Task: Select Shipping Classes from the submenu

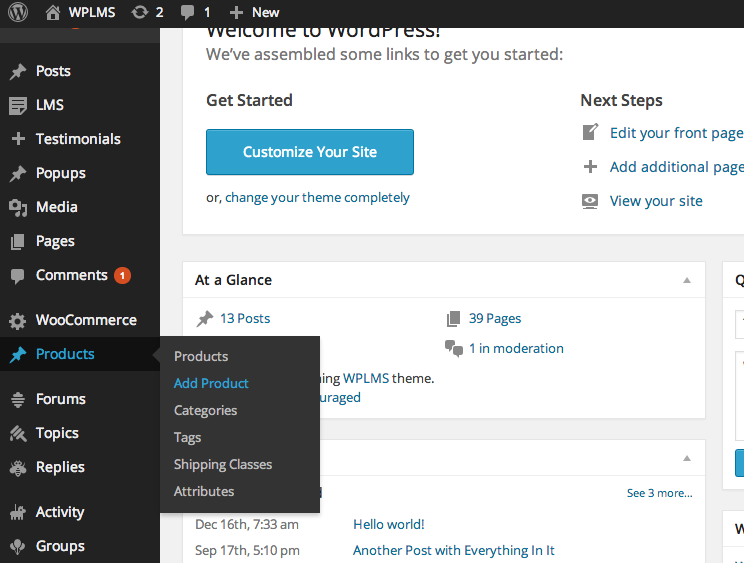Action: pos(223,464)
